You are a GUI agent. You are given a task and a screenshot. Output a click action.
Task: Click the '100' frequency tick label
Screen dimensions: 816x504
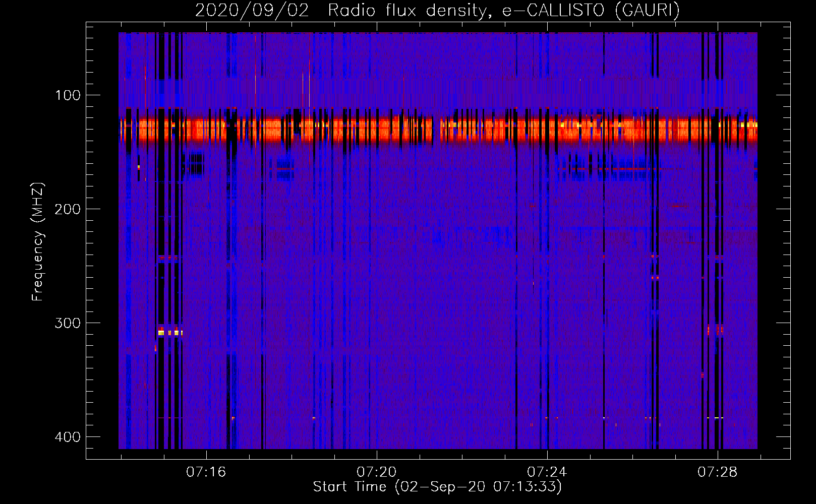tap(68, 95)
